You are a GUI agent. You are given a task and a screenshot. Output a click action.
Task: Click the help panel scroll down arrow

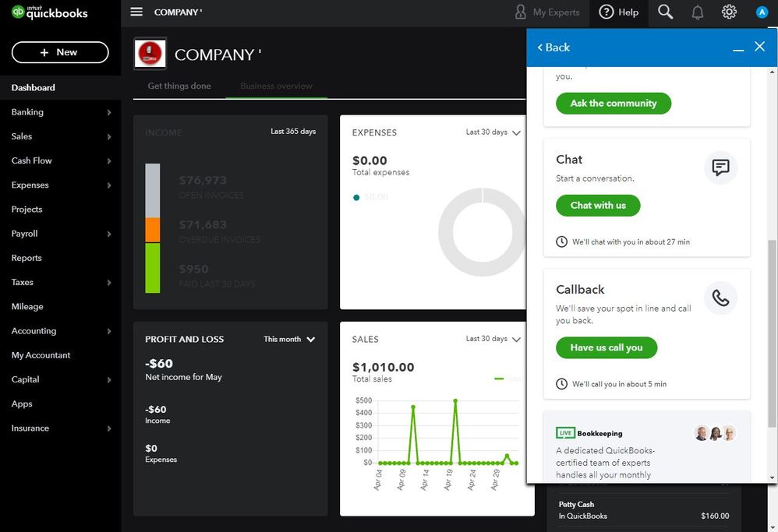[772, 478]
